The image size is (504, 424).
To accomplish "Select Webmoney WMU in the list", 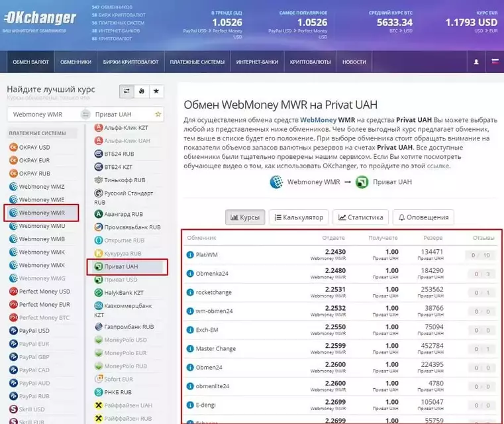I will pyautogui.click(x=37, y=226).
